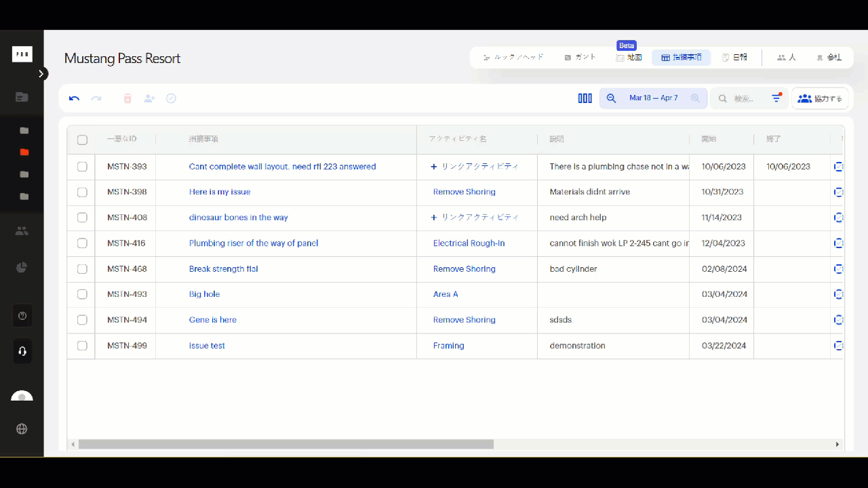Click the 一意なID column header
The height and width of the screenshot is (488, 868).
[121, 139]
